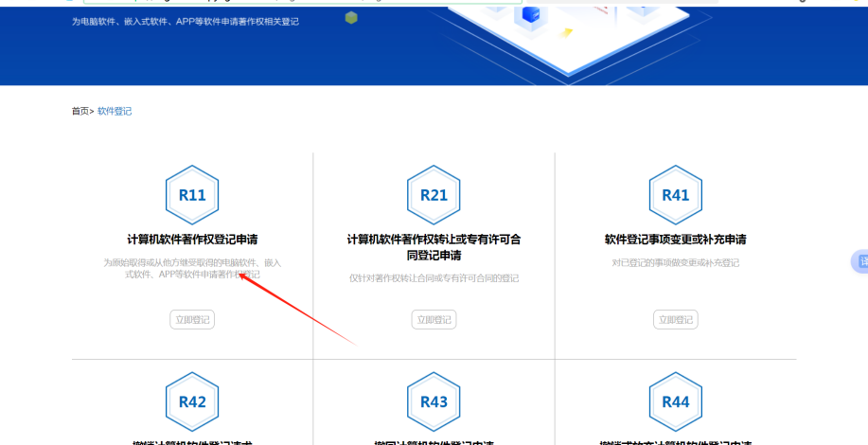Click the R41 hexagon icon
Screen dimensions: 868x445
[675, 196]
